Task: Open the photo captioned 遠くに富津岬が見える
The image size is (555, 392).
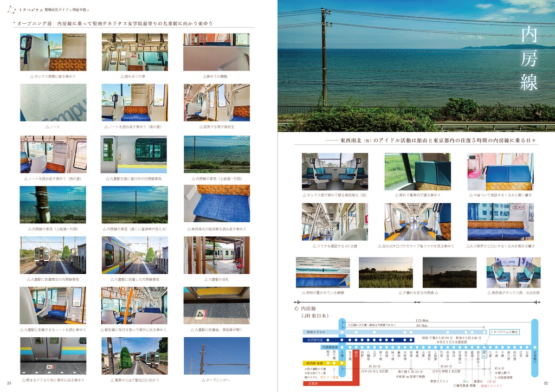Action: tap(135, 204)
